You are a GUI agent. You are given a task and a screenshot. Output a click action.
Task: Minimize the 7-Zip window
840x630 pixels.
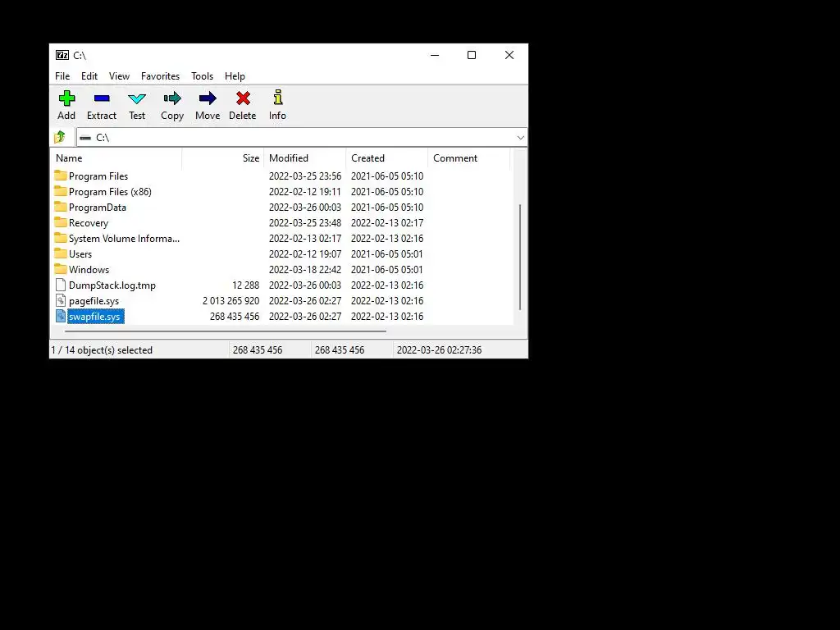point(435,55)
